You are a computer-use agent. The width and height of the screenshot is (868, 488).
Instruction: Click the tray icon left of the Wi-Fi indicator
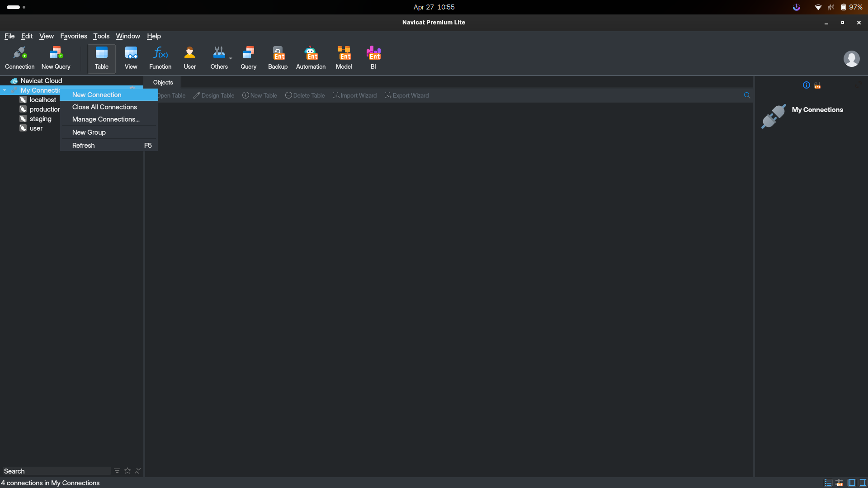point(797,7)
